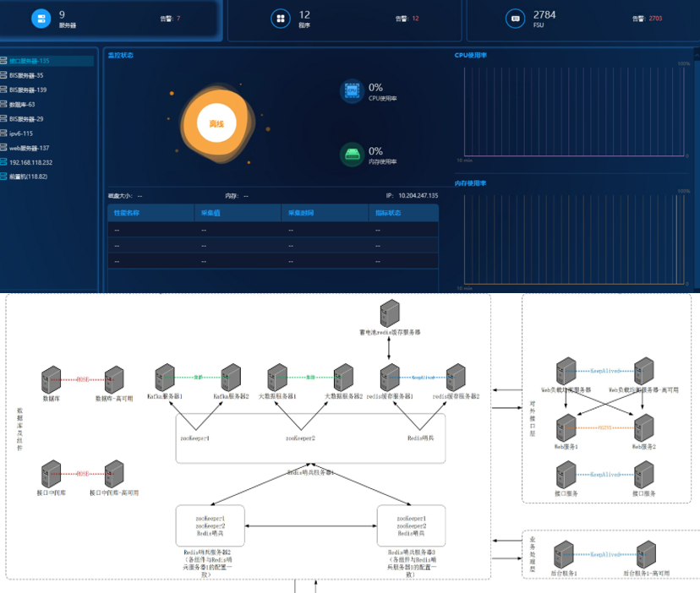700x593 pixels.
Task: Click the FSU circular icon
Action: click(x=515, y=19)
